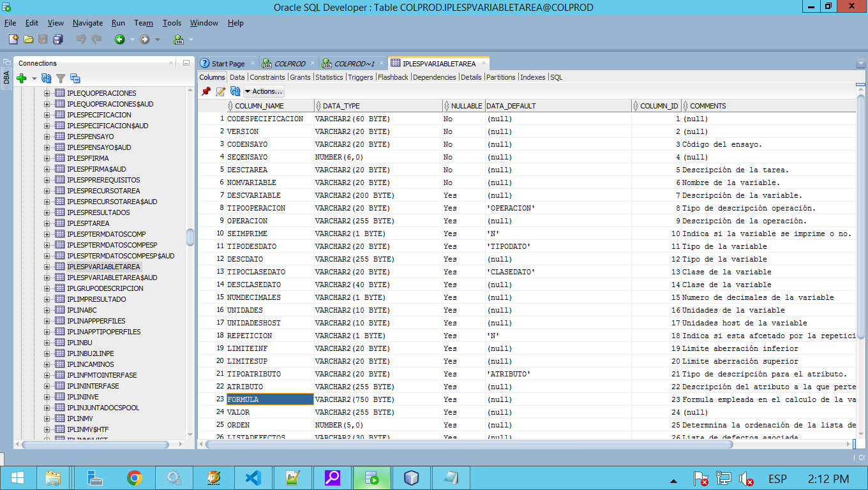
Task: Click the network icon in the system tray
Action: 723,478
